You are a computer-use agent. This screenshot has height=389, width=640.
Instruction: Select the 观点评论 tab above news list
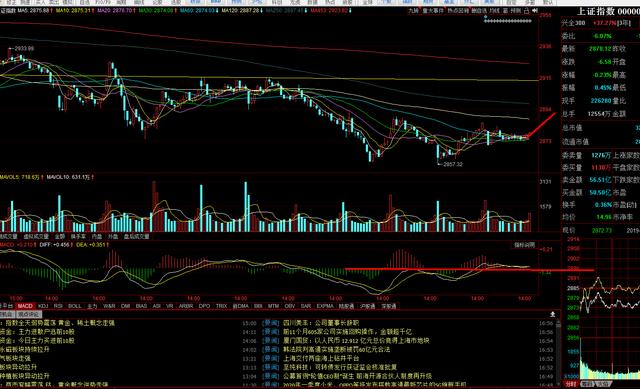pyautogui.click(x=28, y=314)
